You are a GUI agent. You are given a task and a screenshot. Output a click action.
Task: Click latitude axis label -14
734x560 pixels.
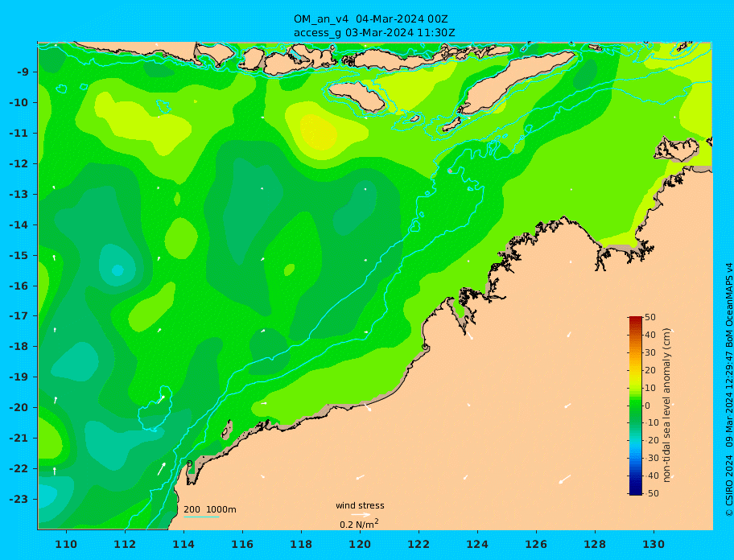19,225
